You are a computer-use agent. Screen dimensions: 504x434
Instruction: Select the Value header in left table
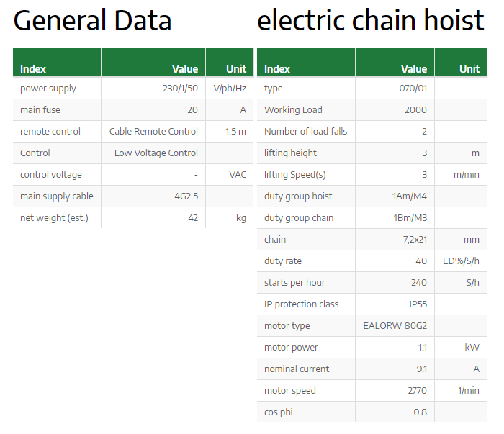pyautogui.click(x=185, y=69)
